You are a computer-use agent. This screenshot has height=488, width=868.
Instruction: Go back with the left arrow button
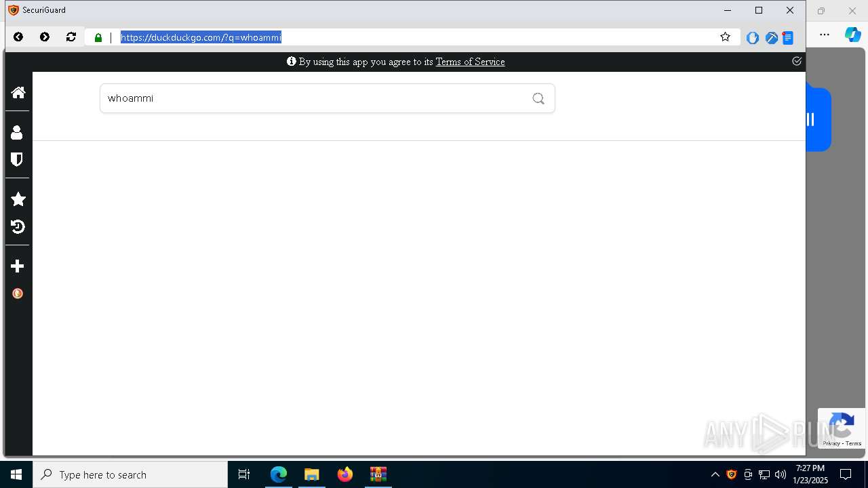[x=18, y=37]
